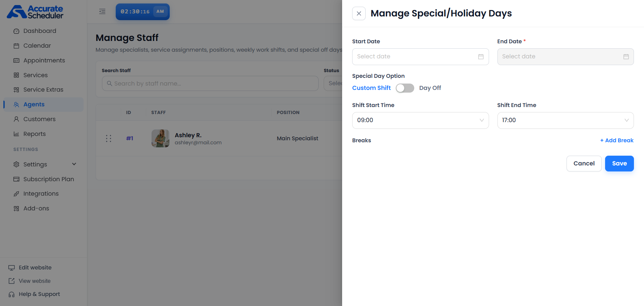Click the Help & Support headset icon
This screenshot has height=306, width=644.
point(12,294)
